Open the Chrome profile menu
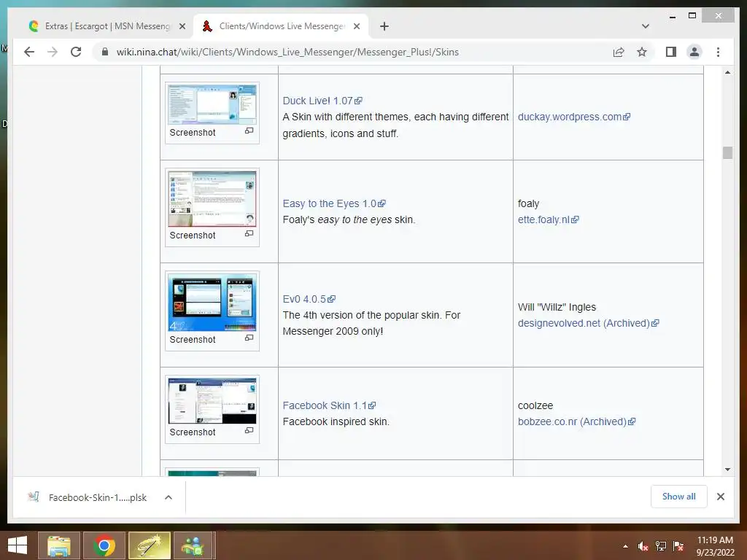The image size is (747, 560). 694,52
